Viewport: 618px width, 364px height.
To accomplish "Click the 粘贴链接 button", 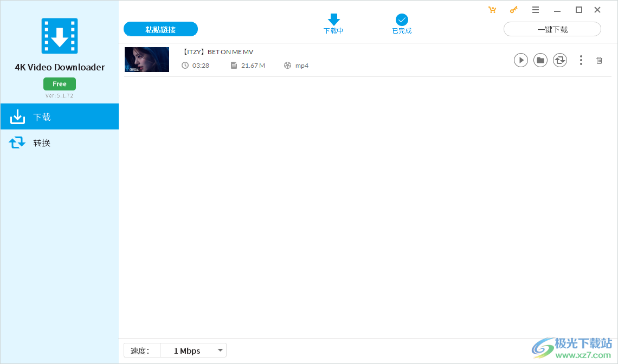I will (x=160, y=29).
